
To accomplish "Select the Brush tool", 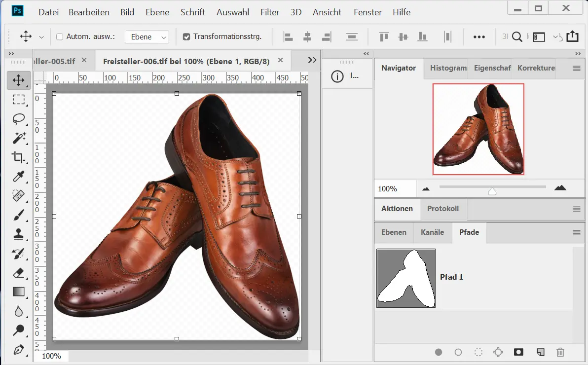I will pos(19,215).
